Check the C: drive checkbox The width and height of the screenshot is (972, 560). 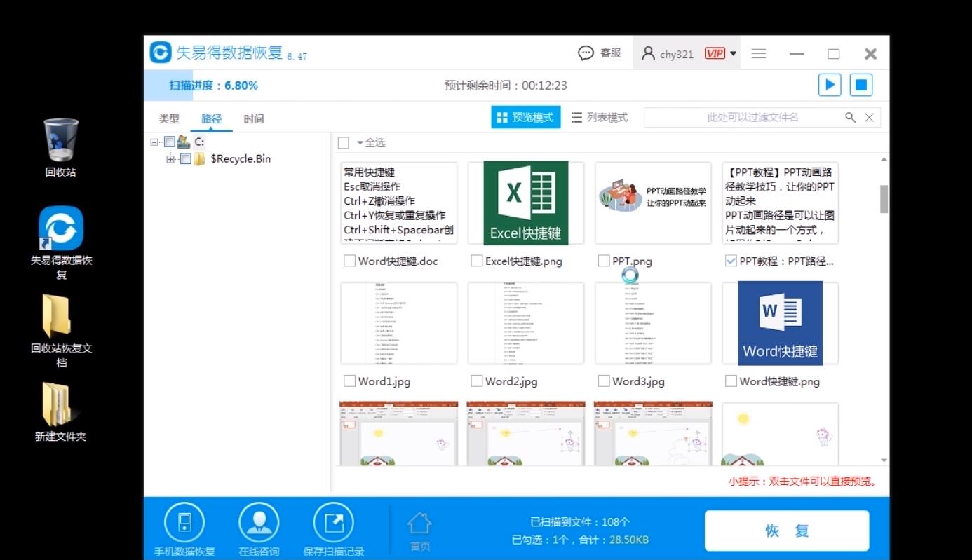(x=169, y=142)
